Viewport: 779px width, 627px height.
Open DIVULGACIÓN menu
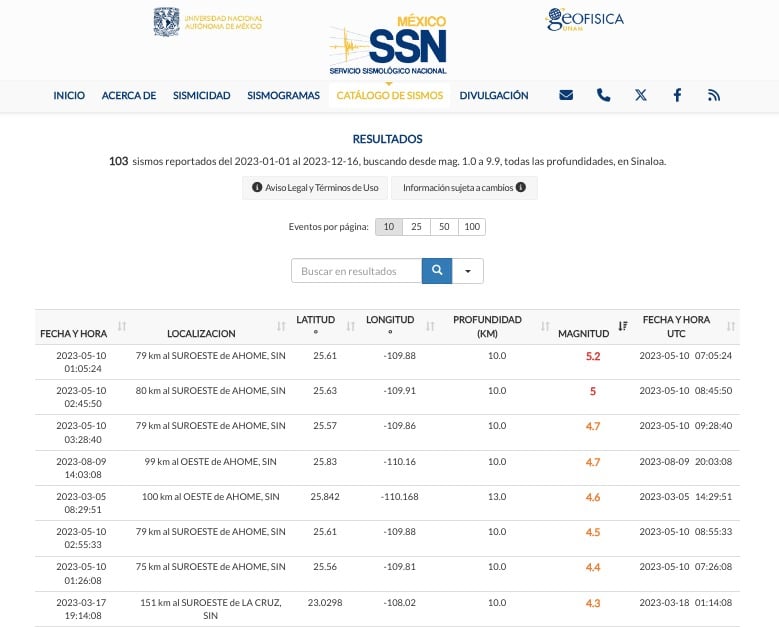click(494, 95)
